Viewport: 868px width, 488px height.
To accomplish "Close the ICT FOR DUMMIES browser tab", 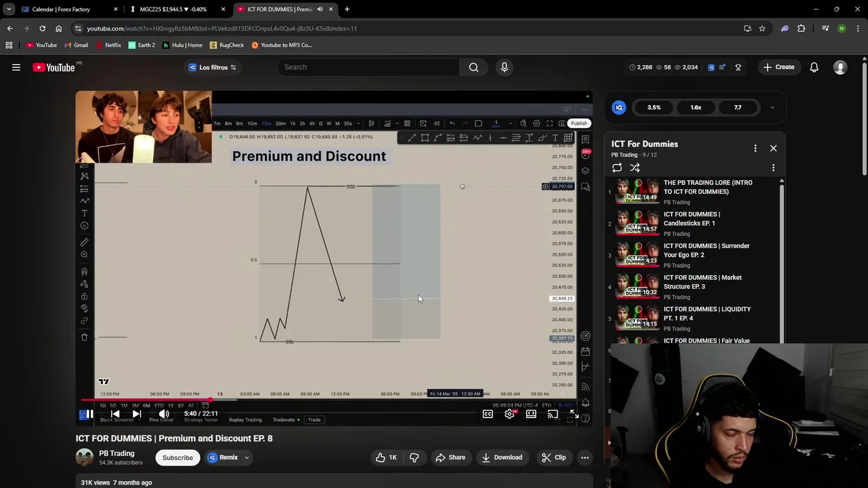I will (331, 9).
